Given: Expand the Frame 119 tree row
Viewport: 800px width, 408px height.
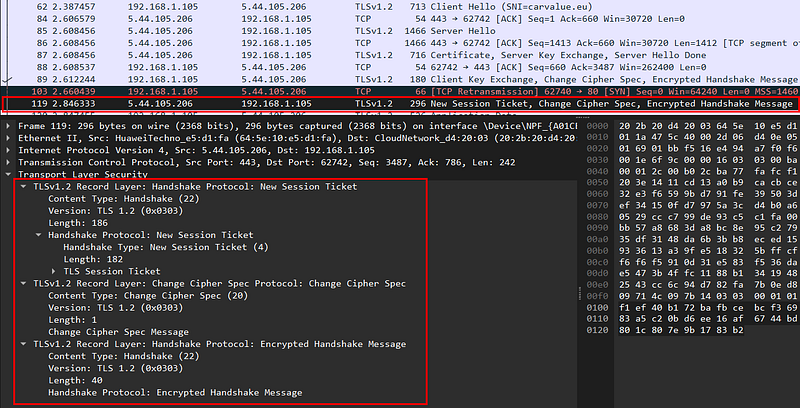Looking at the screenshot, I should pyautogui.click(x=9, y=126).
